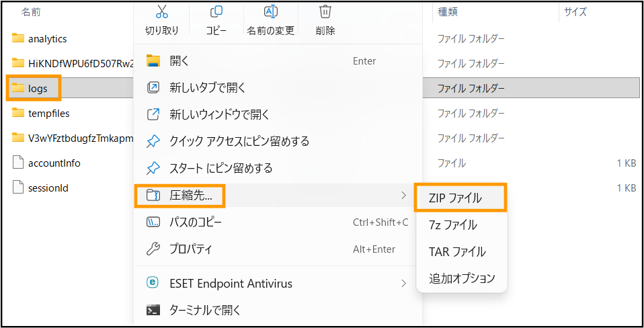Expand the ESET Endpoint Antivirus submenu arrow
Viewport: 644px width, 328px height.
pyautogui.click(x=404, y=283)
